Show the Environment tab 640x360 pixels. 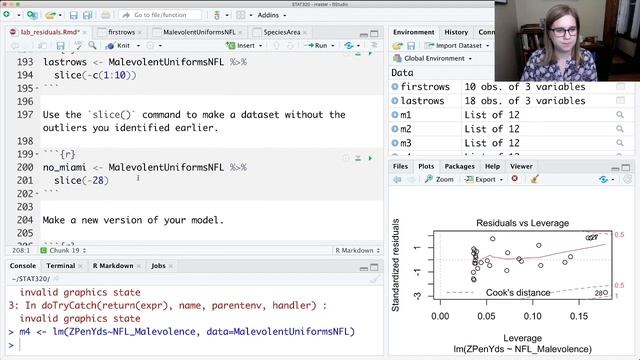click(413, 32)
